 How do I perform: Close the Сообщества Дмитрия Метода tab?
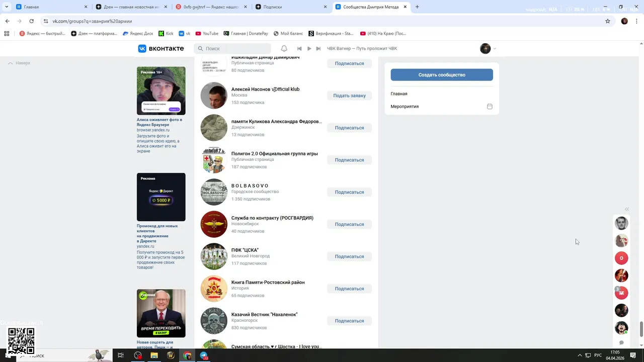tap(405, 7)
